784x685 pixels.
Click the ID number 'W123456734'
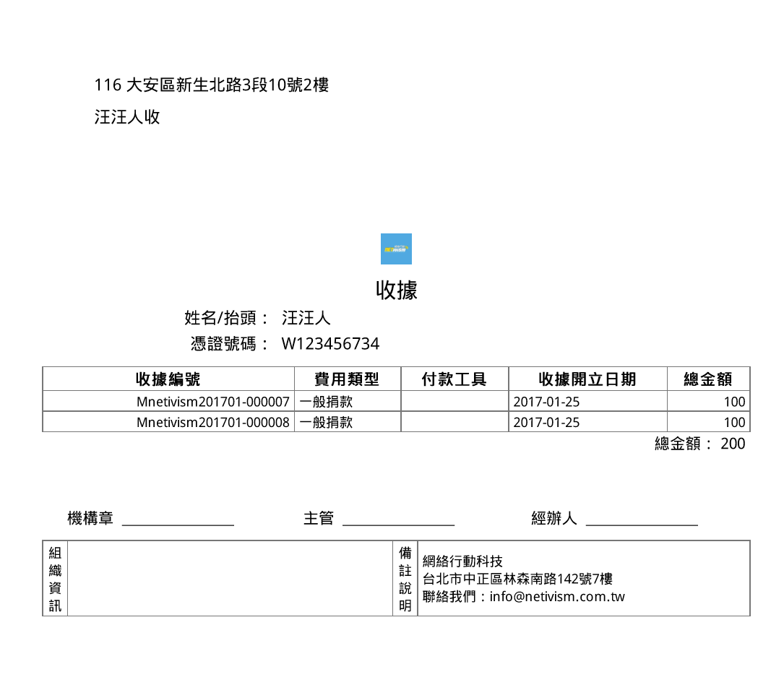click(x=330, y=343)
